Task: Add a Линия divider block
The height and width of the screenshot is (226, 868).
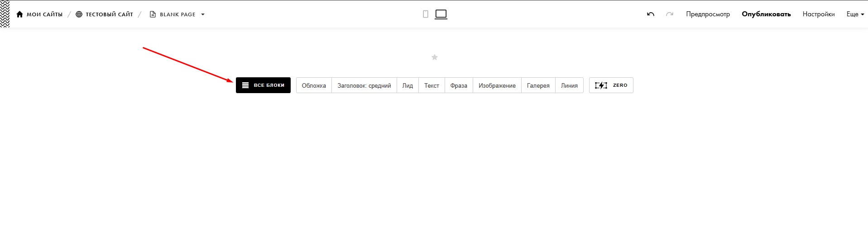Action: (x=569, y=85)
